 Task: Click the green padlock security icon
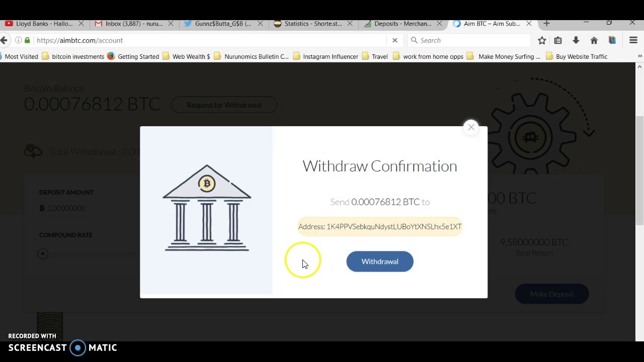pos(27,40)
